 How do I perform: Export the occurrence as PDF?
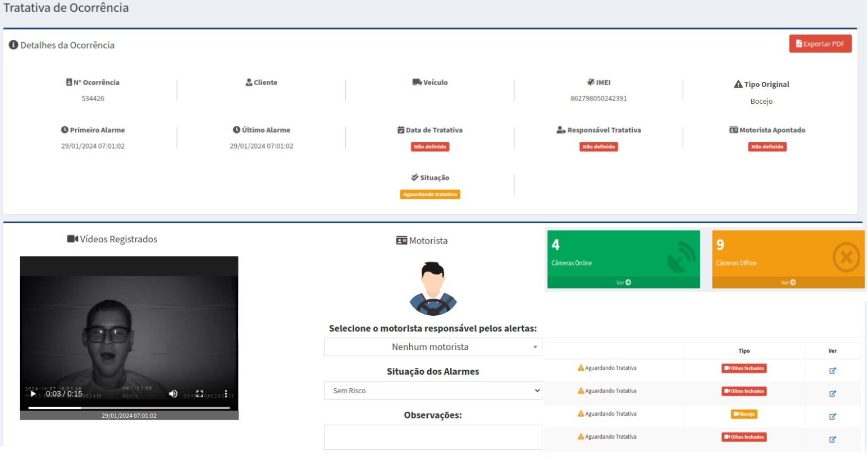[x=820, y=44]
